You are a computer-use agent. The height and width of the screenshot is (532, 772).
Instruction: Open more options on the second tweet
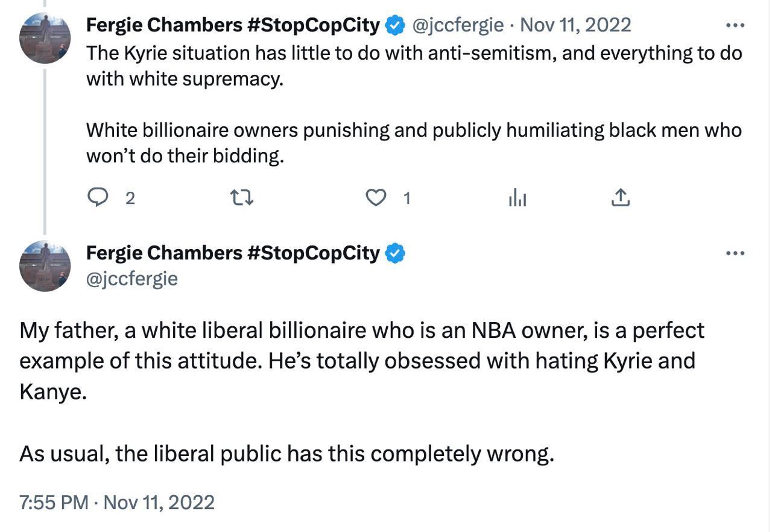tap(735, 253)
